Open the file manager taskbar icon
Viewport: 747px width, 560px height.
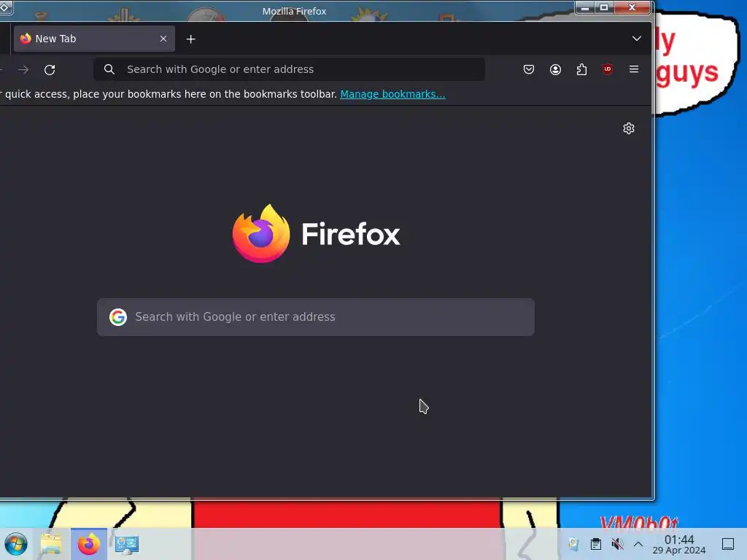[x=51, y=544]
